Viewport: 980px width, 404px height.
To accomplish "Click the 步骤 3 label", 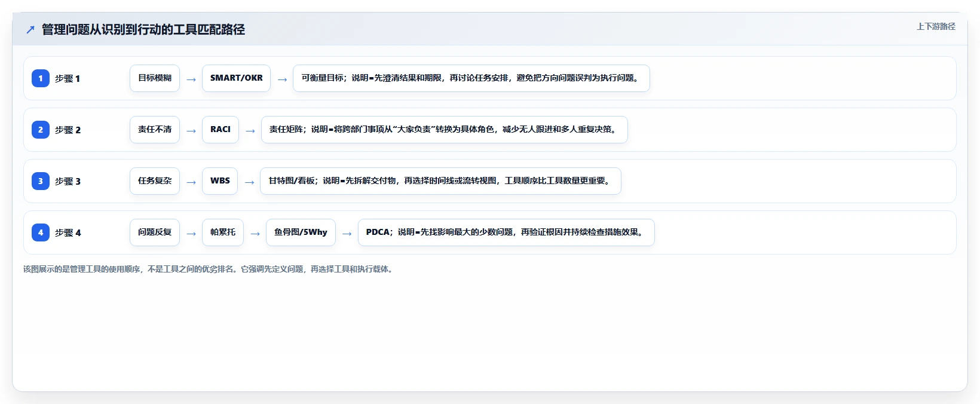I will tap(68, 181).
